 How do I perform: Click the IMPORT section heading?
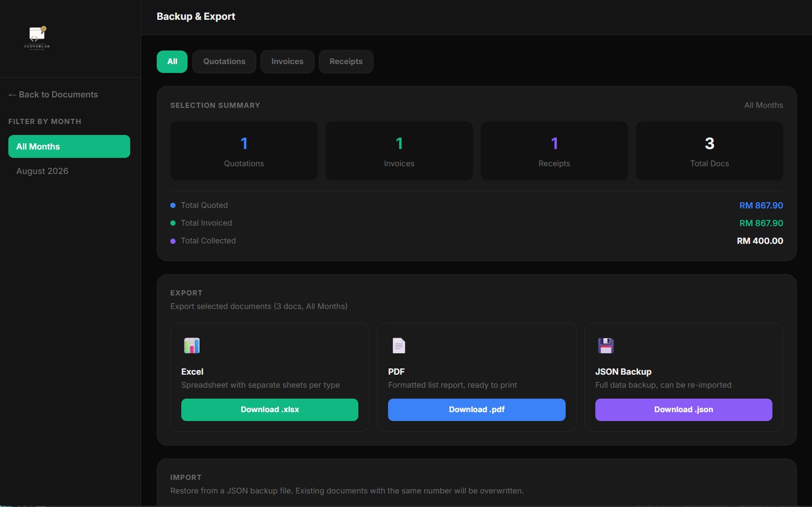(186, 477)
